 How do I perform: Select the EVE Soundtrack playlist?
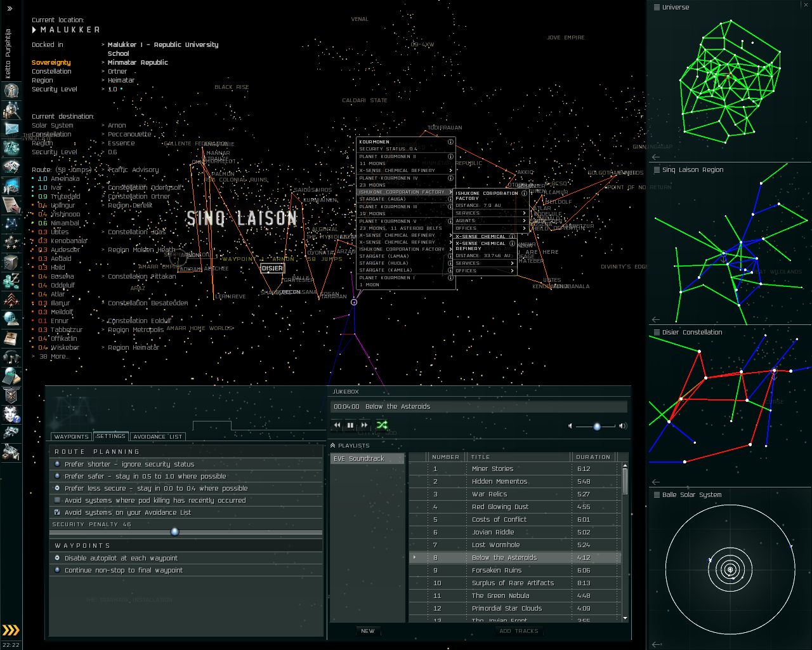(367, 458)
